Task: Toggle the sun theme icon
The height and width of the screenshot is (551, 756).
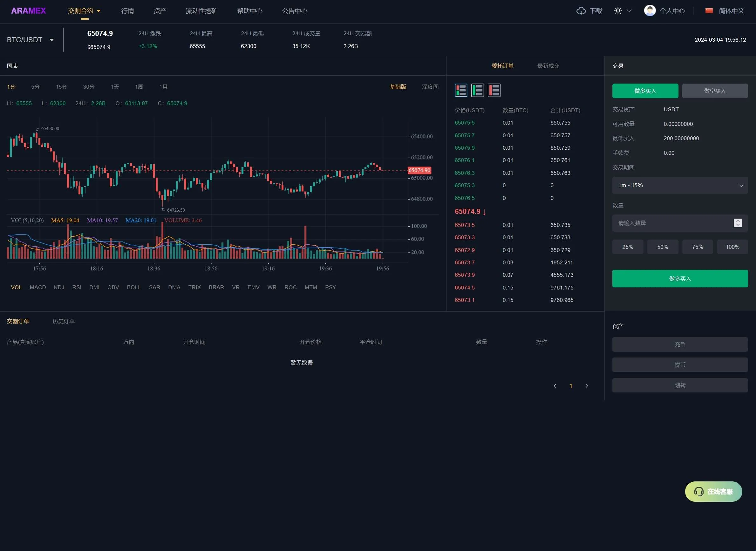Action: pyautogui.click(x=618, y=11)
